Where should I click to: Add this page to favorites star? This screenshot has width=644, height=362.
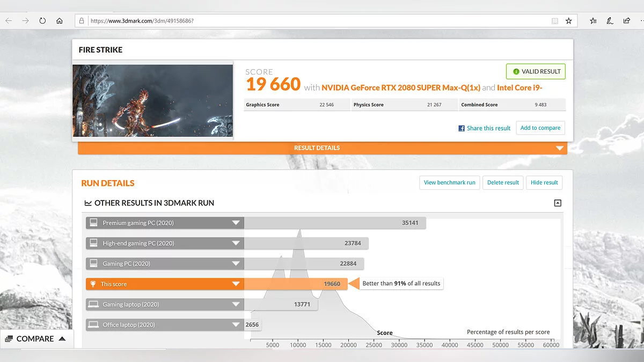pyautogui.click(x=569, y=21)
